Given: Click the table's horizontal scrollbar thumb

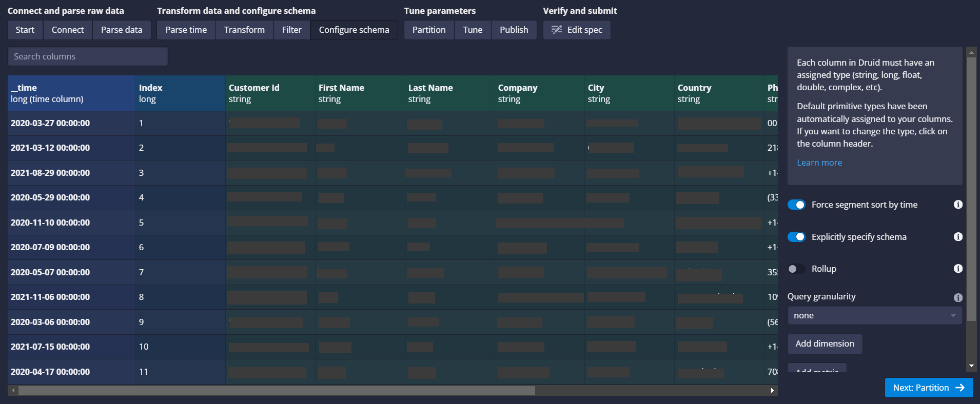Looking at the screenshot, I should (x=277, y=391).
